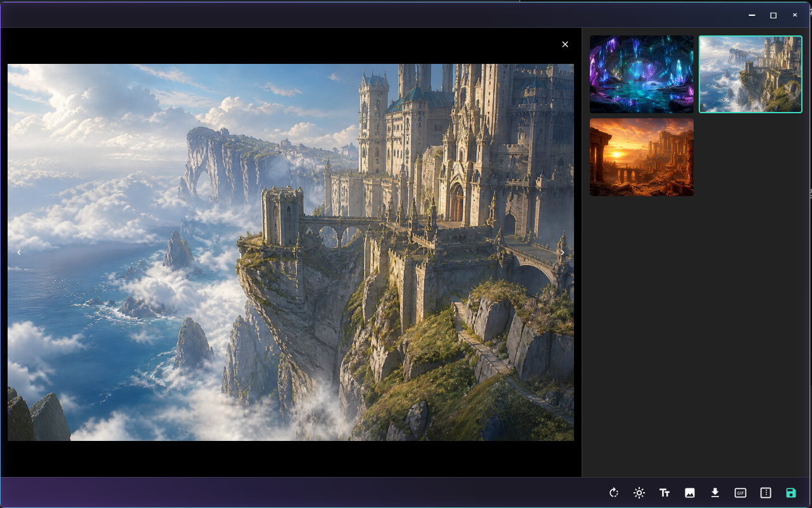The height and width of the screenshot is (508, 812).
Task: Close the image preview with the X
Action: click(x=565, y=44)
